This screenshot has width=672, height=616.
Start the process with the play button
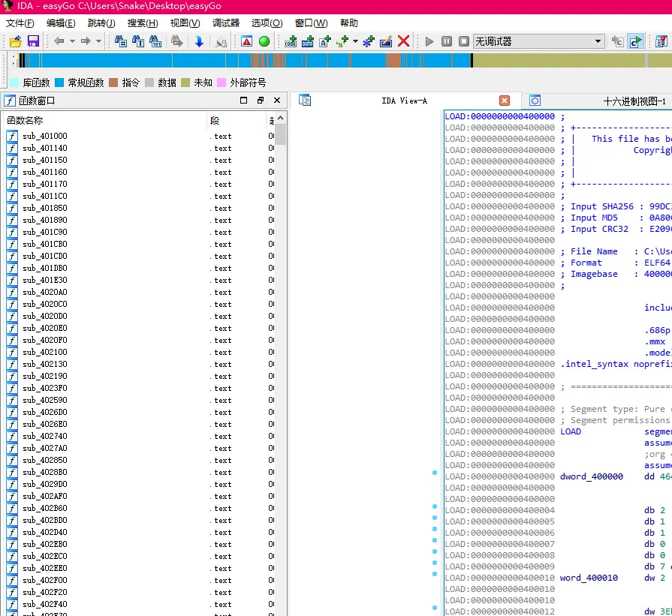click(429, 41)
